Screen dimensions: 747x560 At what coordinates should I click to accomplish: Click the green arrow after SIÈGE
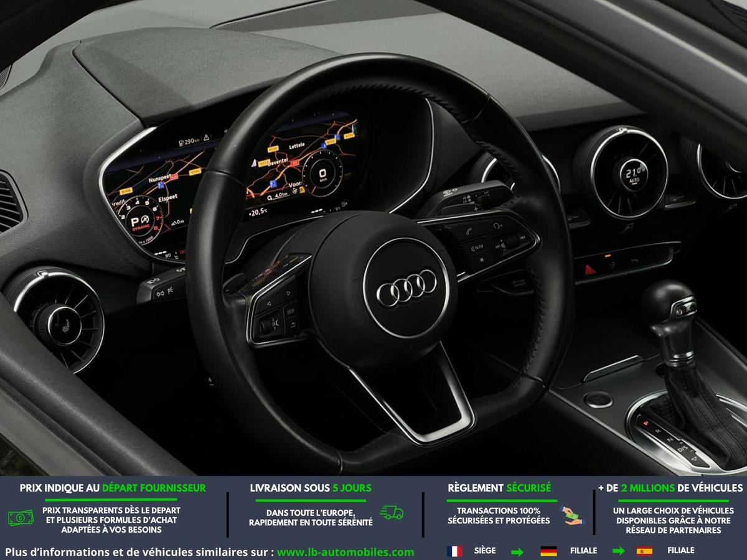(x=517, y=551)
